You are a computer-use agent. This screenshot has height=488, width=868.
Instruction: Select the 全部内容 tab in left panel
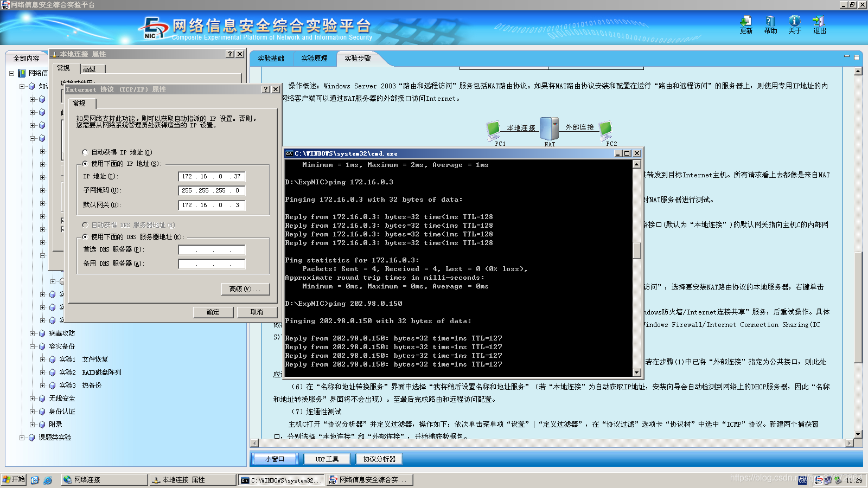[x=27, y=58]
